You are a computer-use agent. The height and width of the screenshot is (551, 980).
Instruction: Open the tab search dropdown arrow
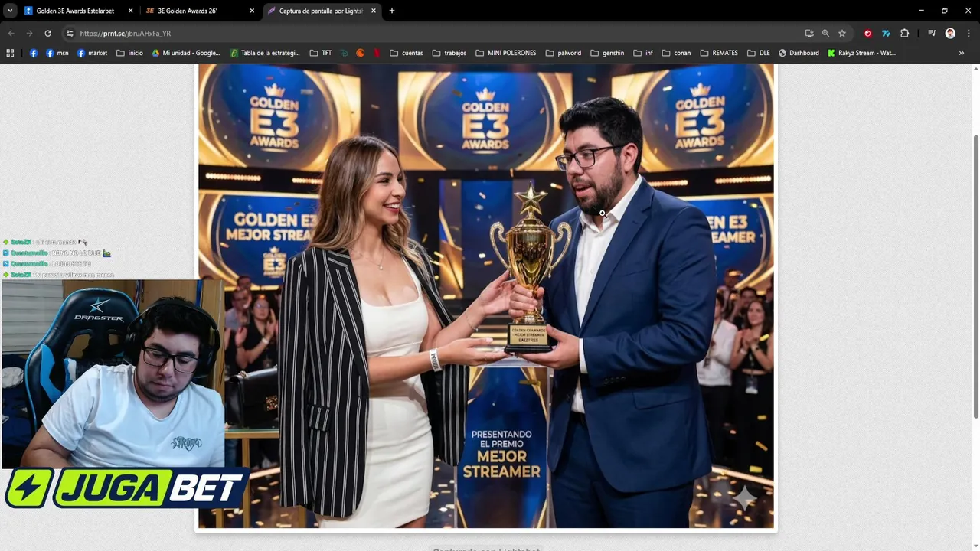click(10, 11)
